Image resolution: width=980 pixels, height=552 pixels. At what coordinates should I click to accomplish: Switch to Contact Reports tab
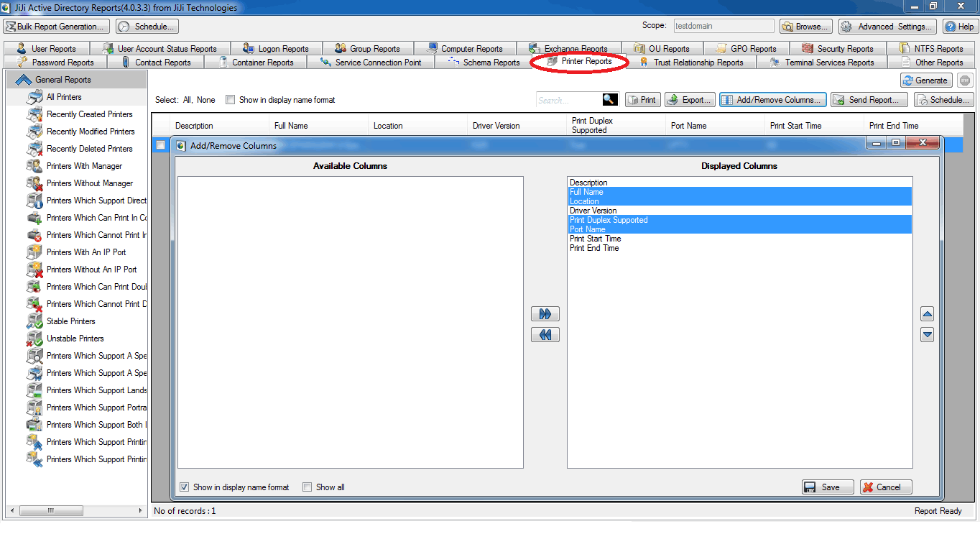coord(157,63)
